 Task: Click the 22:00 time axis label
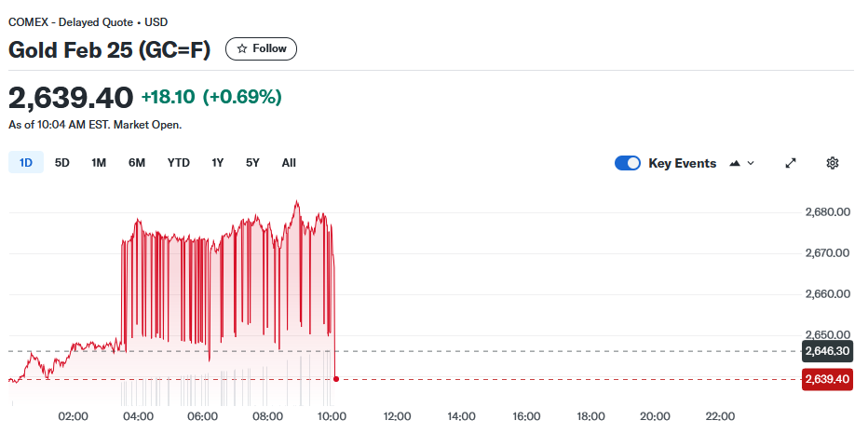[x=720, y=416]
